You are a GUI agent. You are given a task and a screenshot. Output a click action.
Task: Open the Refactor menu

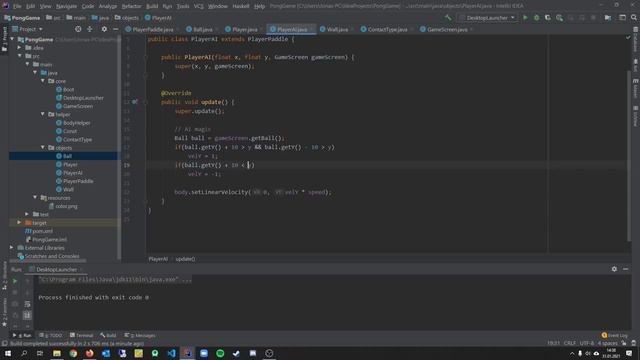click(x=131, y=6)
